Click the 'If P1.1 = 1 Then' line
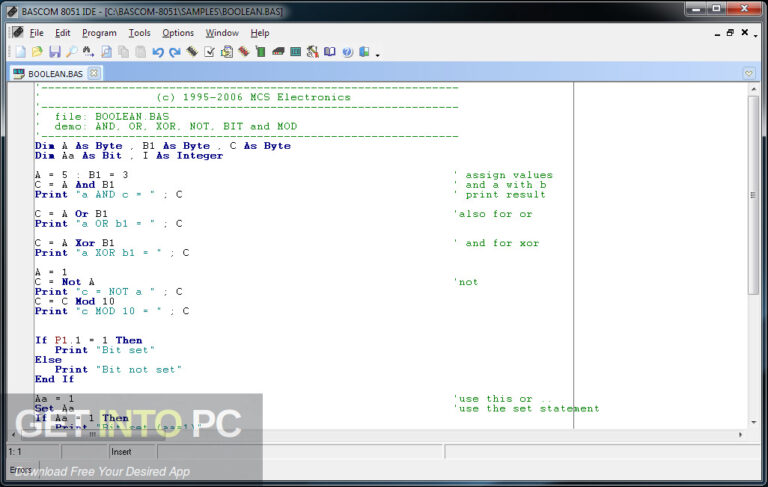 point(89,340)
